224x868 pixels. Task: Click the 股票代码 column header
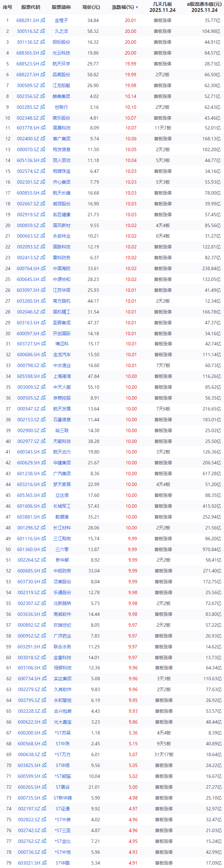pos(30,7)
